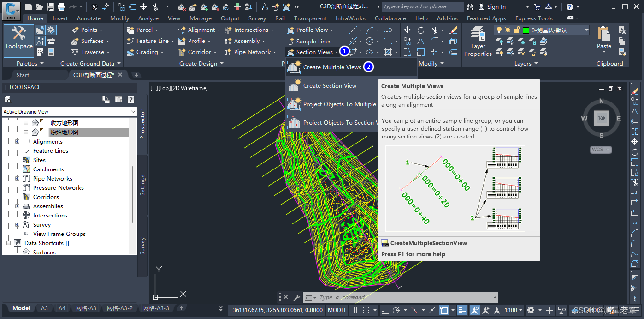Select the Erase tool in Modify panel
Screen dimensions: 644x319
click(x=453, y=30)
